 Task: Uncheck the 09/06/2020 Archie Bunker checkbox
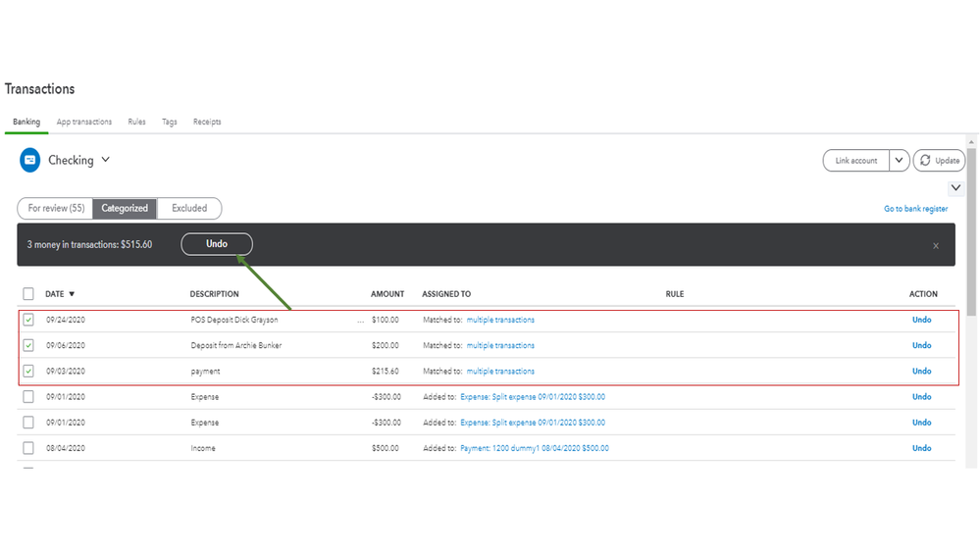28,345
